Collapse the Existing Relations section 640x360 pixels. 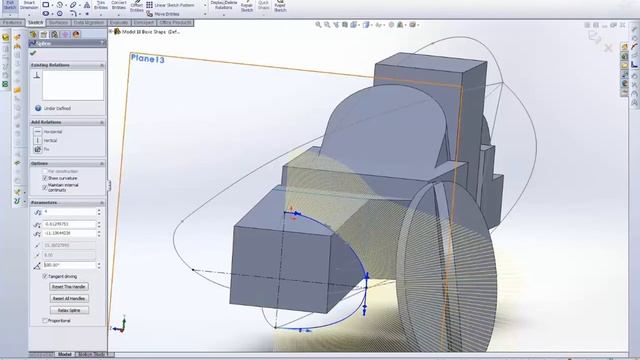(x=102, y=65)
